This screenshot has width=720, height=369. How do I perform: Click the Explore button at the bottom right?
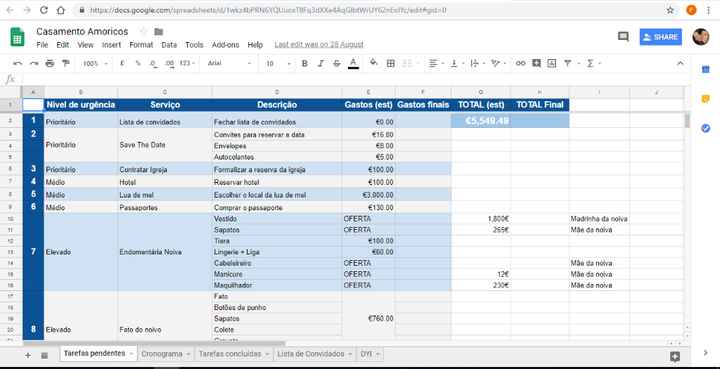(x=675, y=356)
